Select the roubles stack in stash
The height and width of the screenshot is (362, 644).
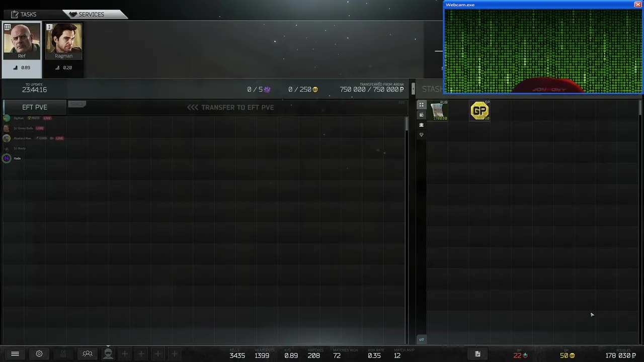click(438, 111)
